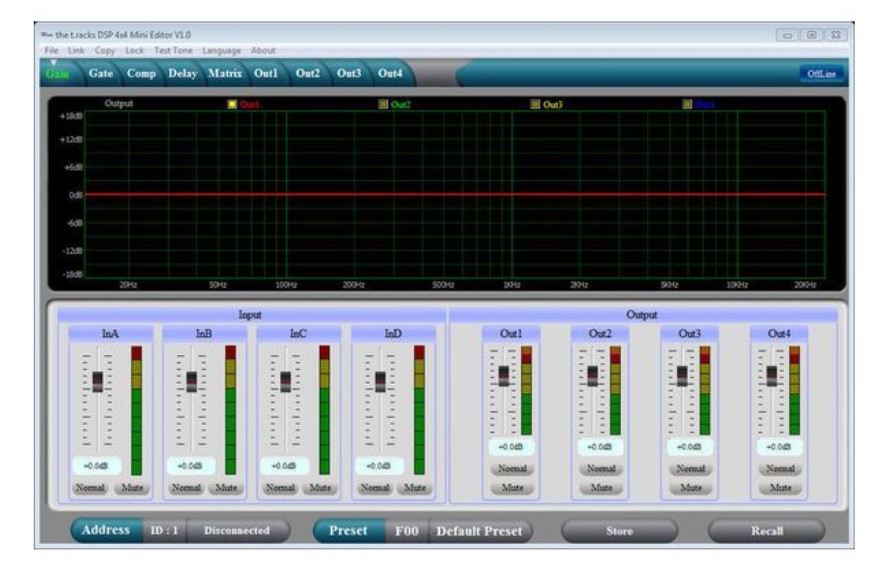Switch to the Out1 tab
The image size is (895, 576).
point(266,74)
